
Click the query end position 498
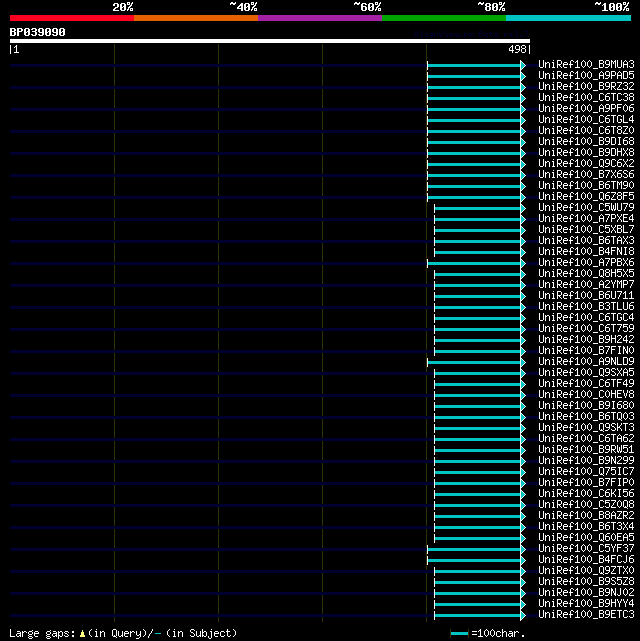coord(517,49)
